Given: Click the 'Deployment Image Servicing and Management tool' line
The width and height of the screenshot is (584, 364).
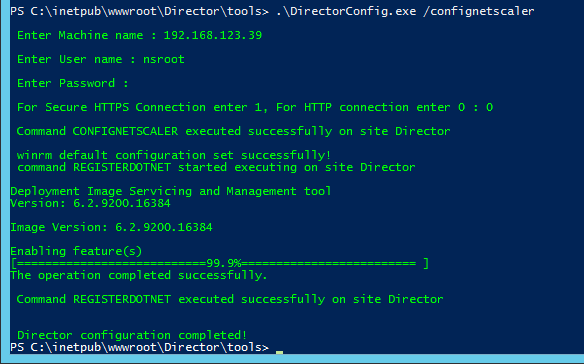Looking at the screenshot, I should coord(171,191).
